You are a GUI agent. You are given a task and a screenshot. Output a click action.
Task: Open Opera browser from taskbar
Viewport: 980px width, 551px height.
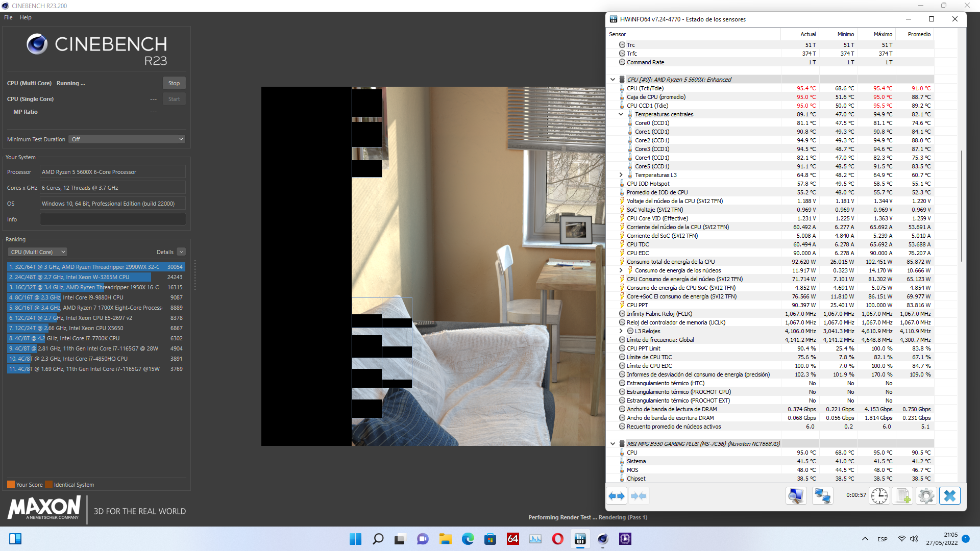[557, 539]
